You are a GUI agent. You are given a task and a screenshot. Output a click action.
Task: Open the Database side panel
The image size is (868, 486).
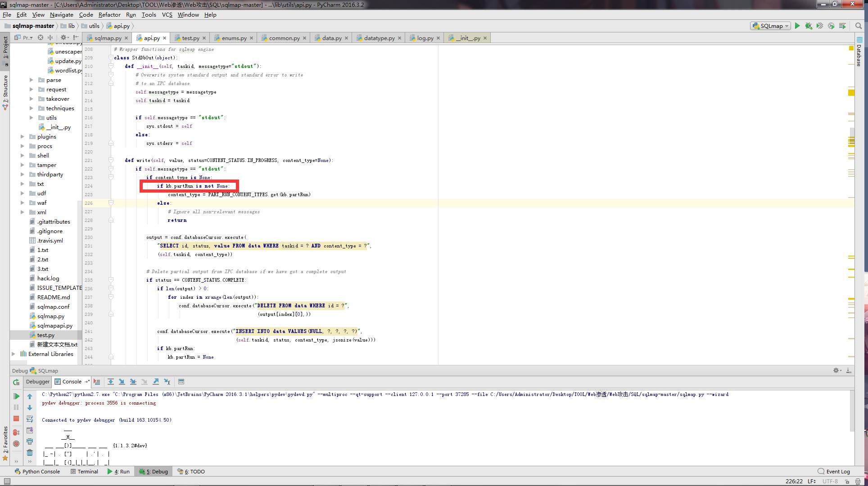(859, 52)
